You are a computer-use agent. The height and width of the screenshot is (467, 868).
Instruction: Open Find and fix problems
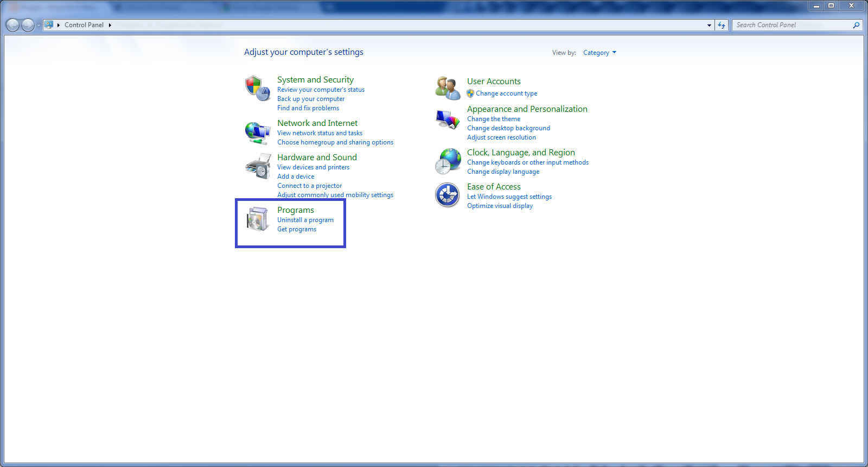pyautogui.click(x=308, y=108)
